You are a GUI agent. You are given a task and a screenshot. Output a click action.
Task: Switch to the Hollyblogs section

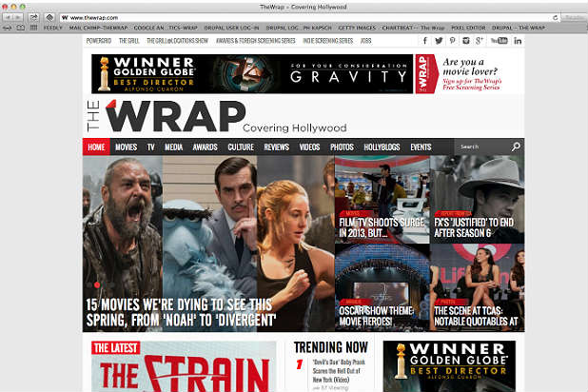[382, 147]
